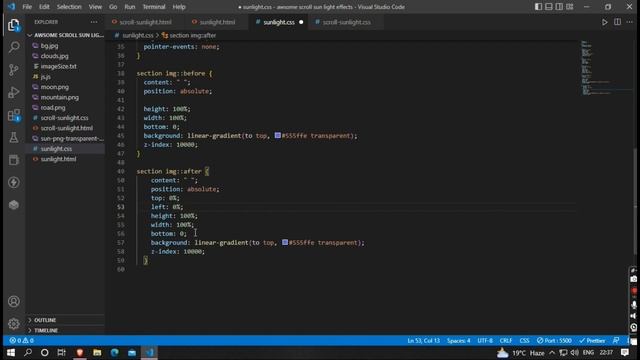This screenshot has width=640, height=360.
Task: Open the Thunder Client lightning icon
Action: [x=14, y=182]
